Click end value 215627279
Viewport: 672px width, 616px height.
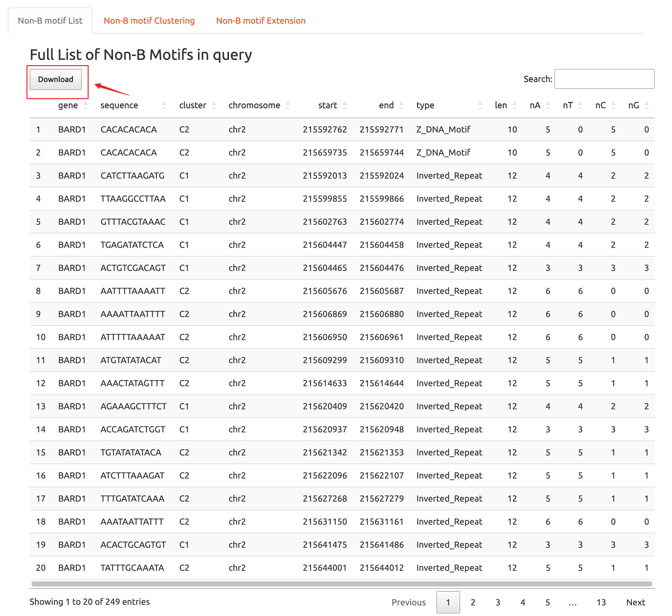pyautogui.click(x=382, y=499)
